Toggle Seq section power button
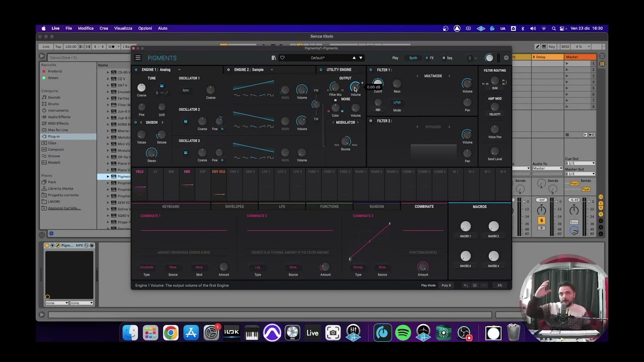This screenshot has height=362, width=644. tap(444, 58)
